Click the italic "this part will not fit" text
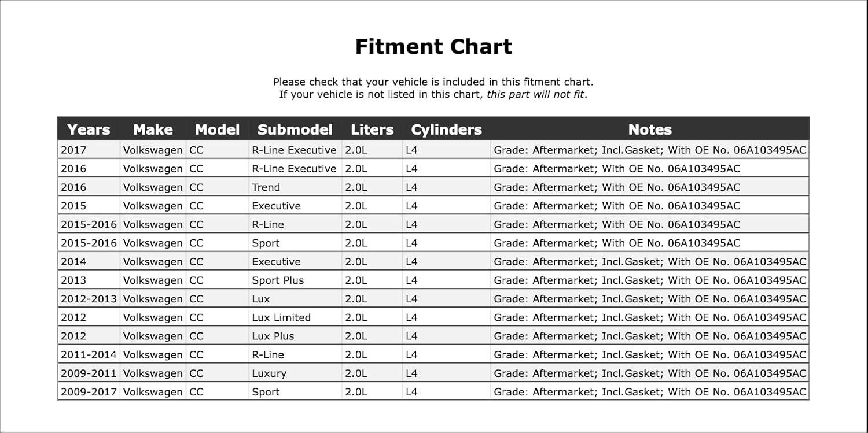 [x=536, y=94]
